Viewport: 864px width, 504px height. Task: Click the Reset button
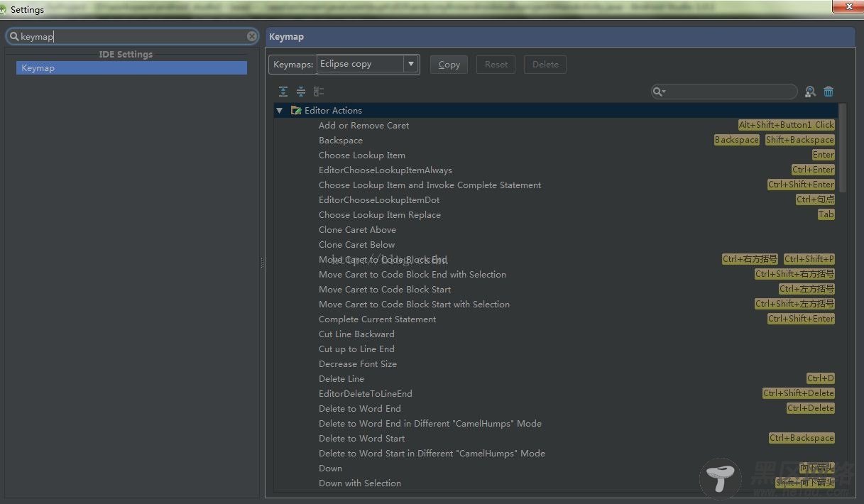(x=496, y=65)
